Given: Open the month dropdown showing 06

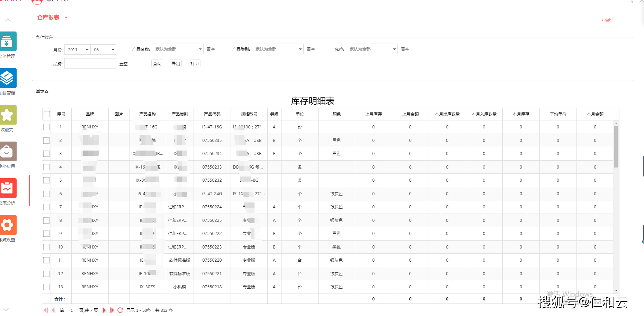Looking at the screenshot, I should tap(103, 50).
